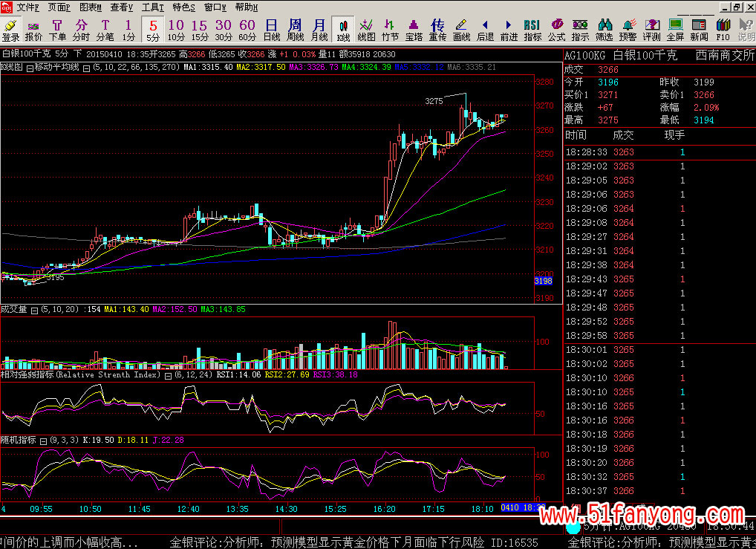Open the 报价 quotes toolbar icon

[33, 30]
